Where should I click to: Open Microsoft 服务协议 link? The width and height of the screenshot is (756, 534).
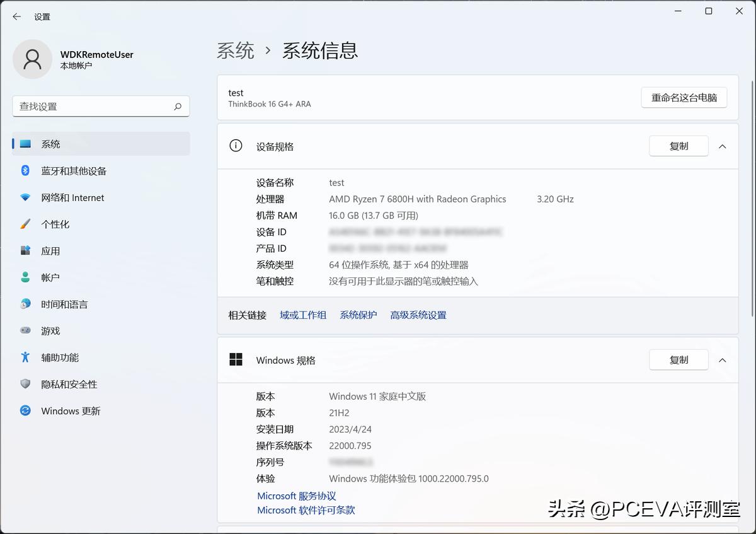point(296,496)
